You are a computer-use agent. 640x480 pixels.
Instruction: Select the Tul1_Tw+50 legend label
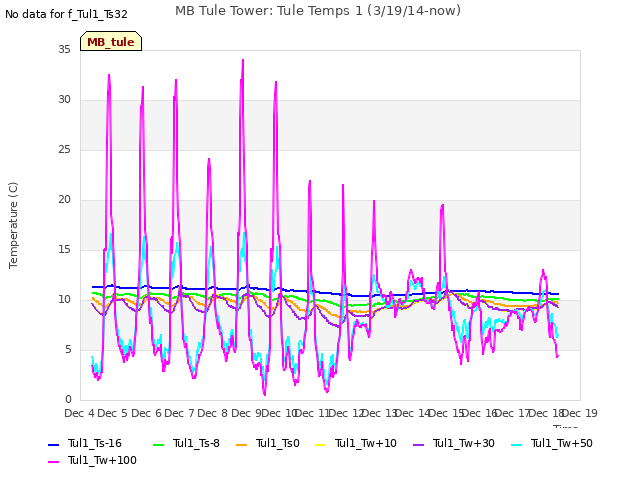click(x=562, y=444)
